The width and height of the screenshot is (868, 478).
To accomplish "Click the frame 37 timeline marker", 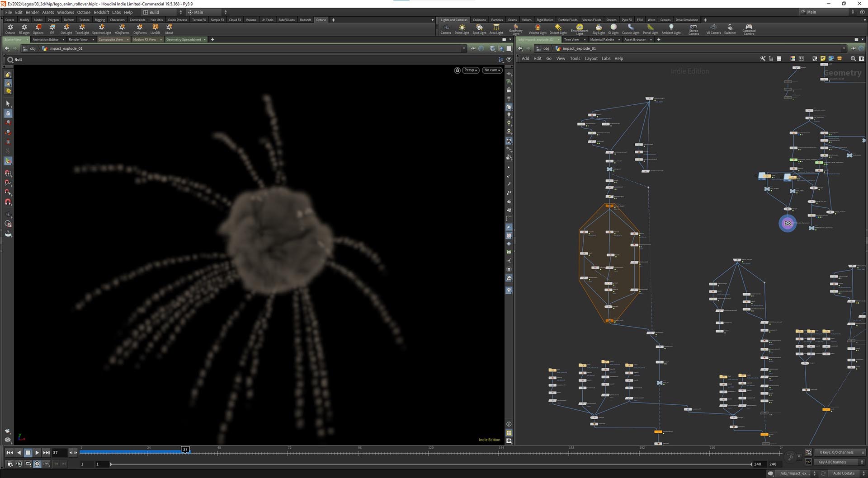I will pyautogui.click(x=185, y=450).
